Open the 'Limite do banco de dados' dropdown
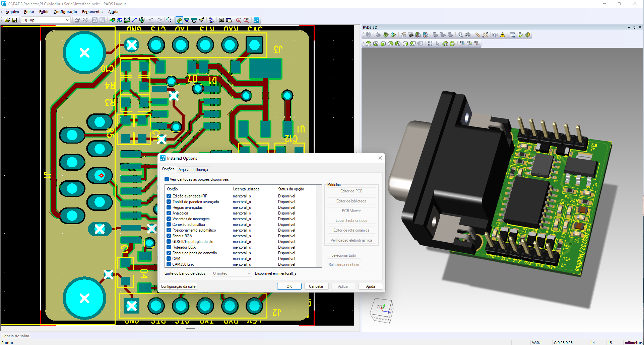The height and width of the screenshot is (345, 644). pos(232,273)
